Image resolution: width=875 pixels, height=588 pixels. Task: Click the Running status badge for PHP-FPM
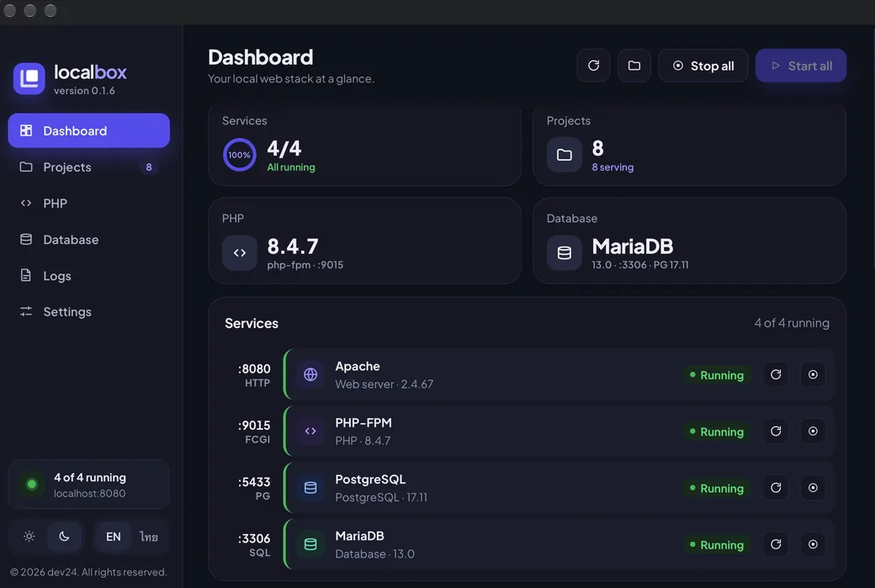coord(717,432)
